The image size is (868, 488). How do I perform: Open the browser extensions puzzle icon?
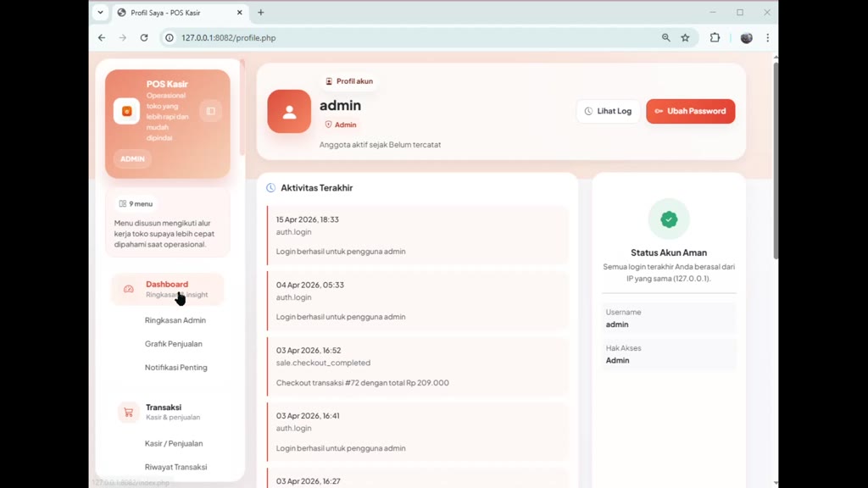715,37
